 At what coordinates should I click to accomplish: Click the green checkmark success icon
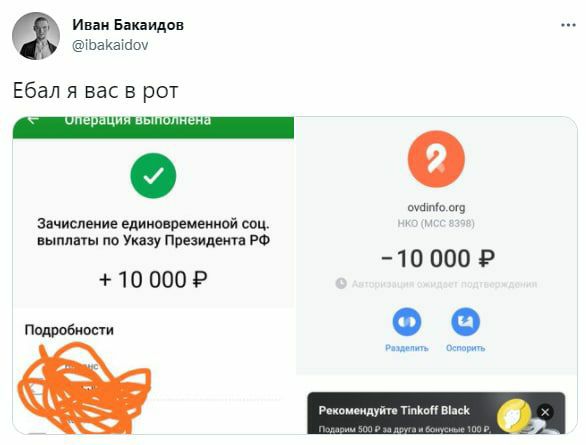point(153,176)
